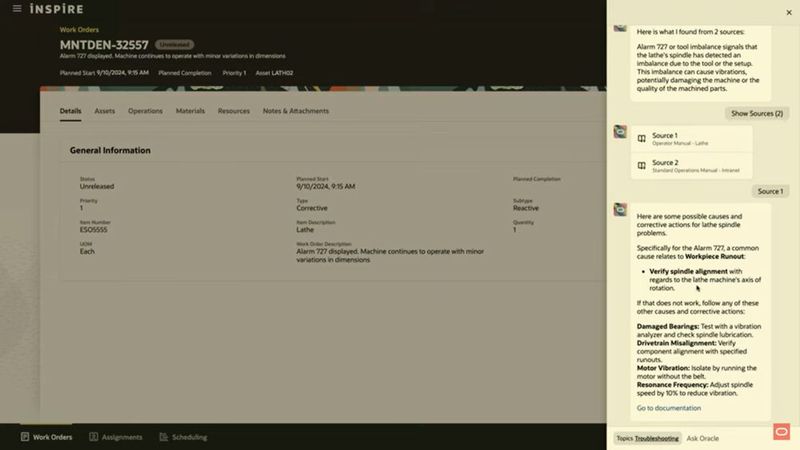Select the General Information heading
Screen dimensions: 800x450
click(x=110, y=151)
